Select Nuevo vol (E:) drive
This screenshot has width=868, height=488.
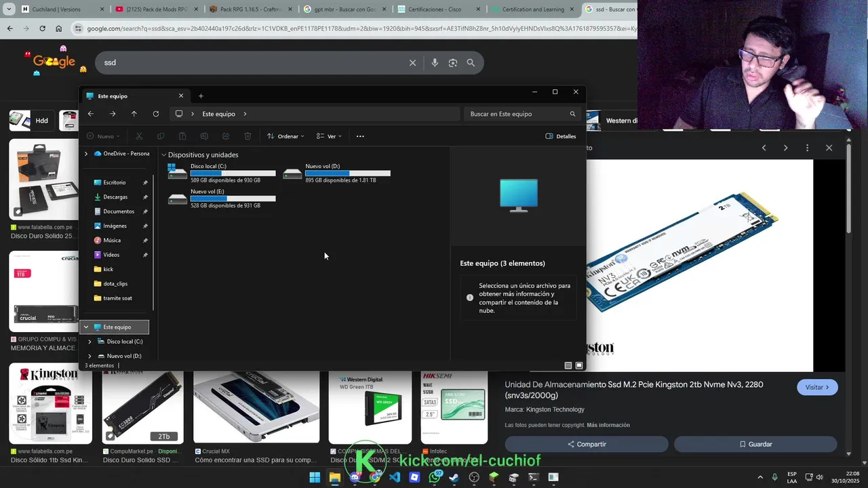coord(222,198)
